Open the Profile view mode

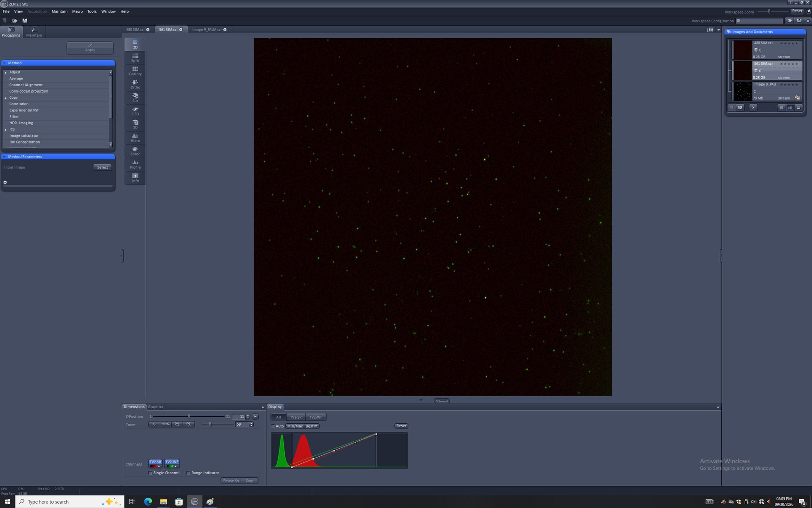click(135, 164)
